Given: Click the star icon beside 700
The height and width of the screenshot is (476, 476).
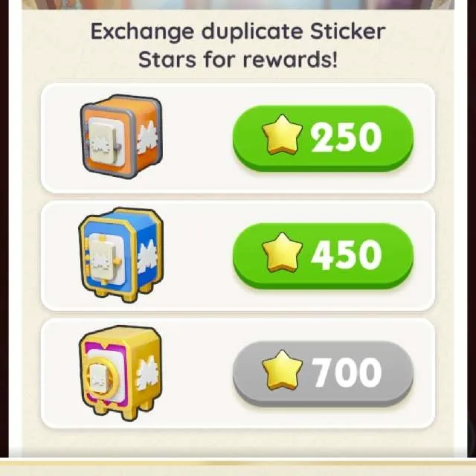Looking at the screenshot, I should [282, 370].
